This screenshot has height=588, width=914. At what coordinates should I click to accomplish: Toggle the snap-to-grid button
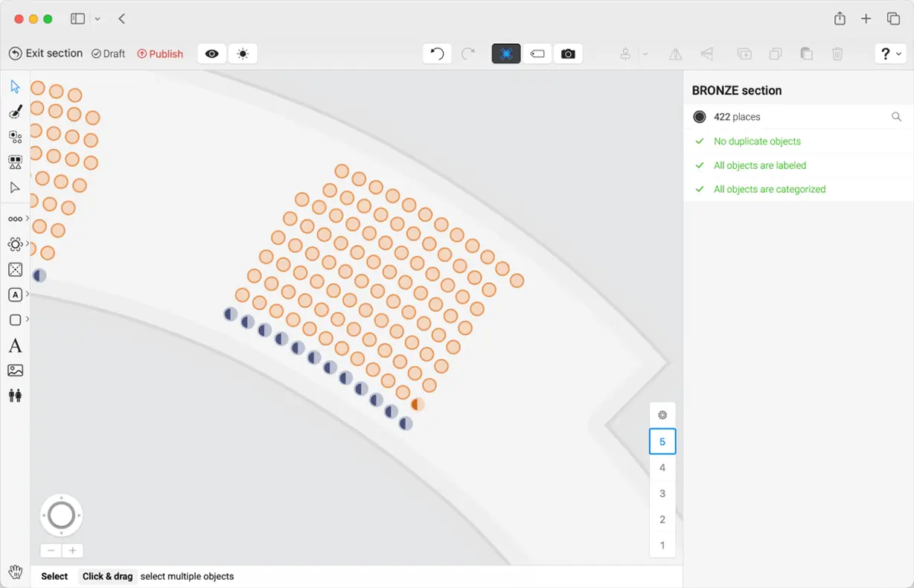click(x=506, y=54)
